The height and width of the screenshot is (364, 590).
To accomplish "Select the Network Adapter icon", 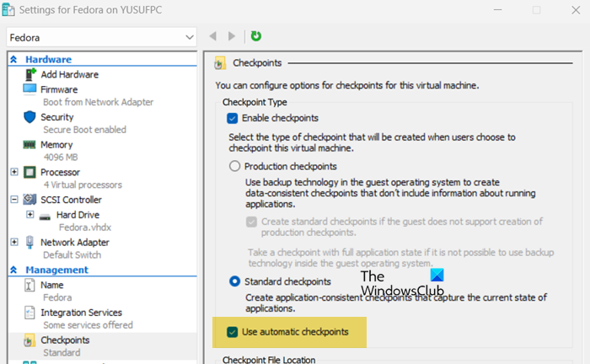I will click(29, 242).
